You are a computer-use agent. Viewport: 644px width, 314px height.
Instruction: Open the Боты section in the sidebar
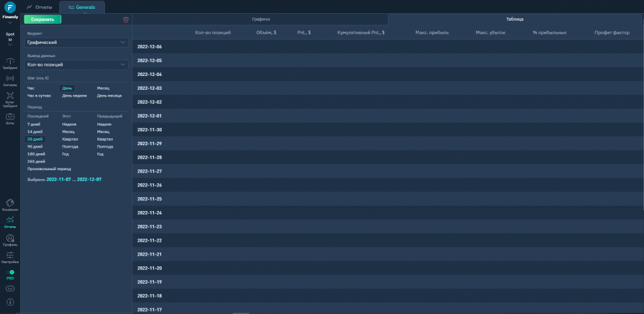10,119
